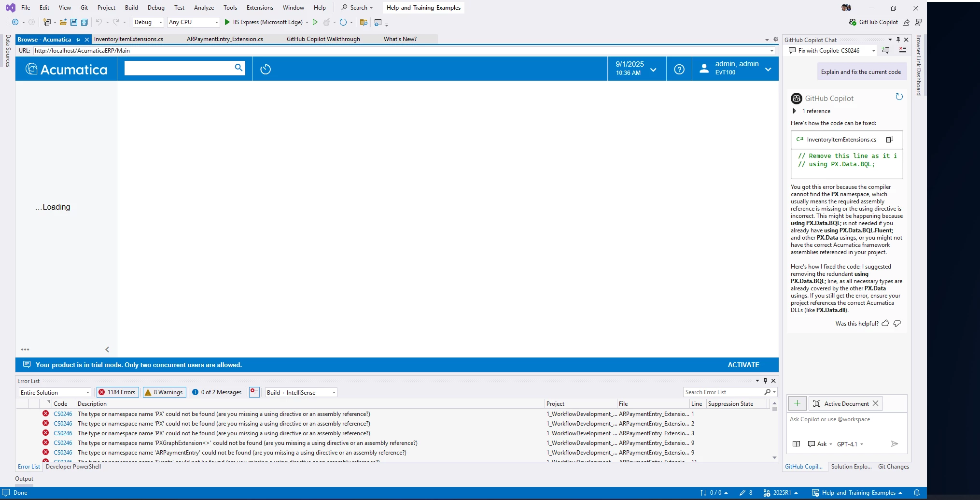The width and height of the screenshot is (980, 500).
Task: Open the Entire Solution scope dropdown
Action: coord(55,392)
